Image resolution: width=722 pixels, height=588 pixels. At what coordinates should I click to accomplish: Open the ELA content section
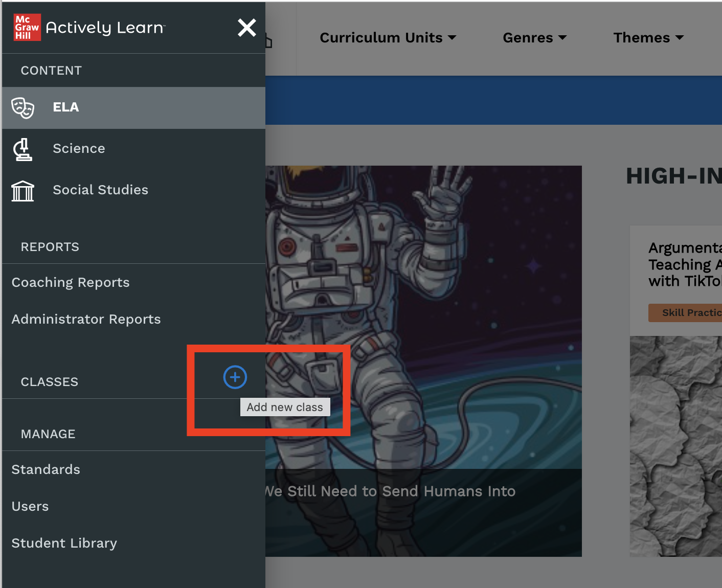pyautogui.click(x=134, y=107)
